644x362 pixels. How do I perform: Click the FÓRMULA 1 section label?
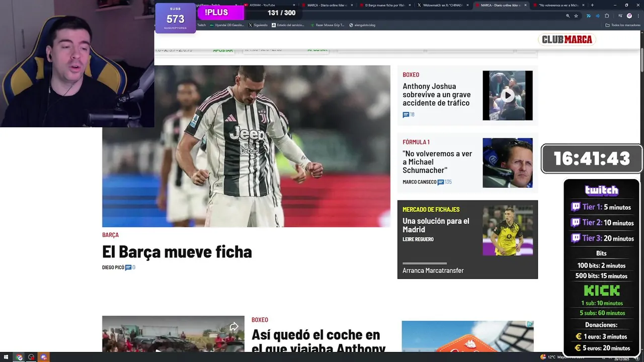click(416, 142)
